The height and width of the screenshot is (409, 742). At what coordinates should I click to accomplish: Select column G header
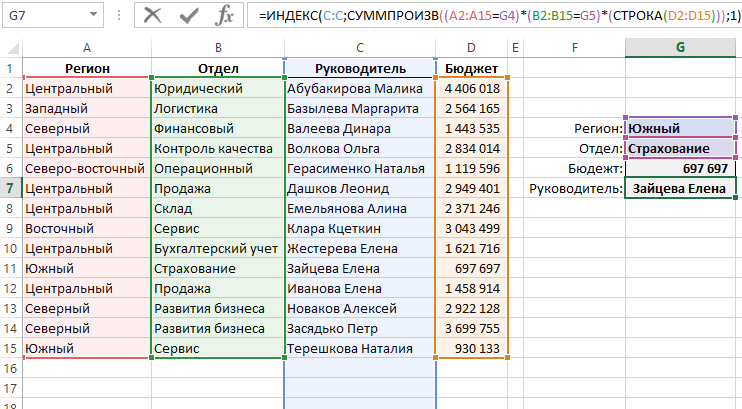tap(680, 48)
